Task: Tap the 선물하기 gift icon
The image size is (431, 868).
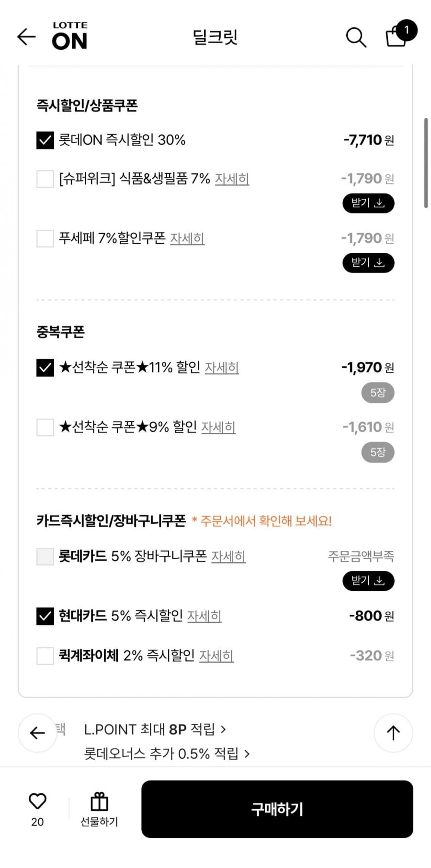Action: (x=99, y=803)
